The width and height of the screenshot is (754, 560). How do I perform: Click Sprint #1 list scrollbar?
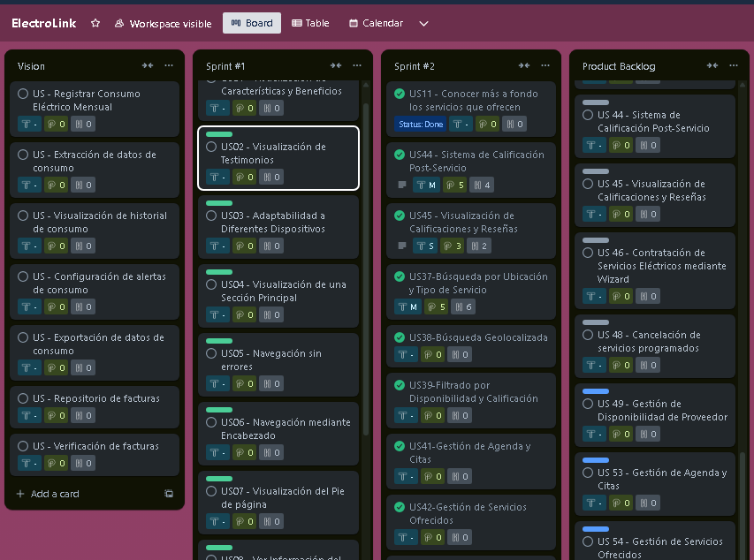coord(365,269)
